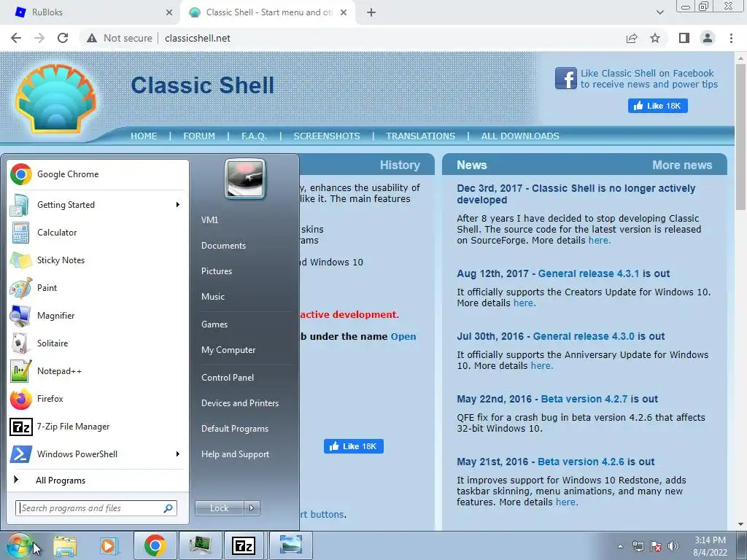This screenshot has width=747, height=560.
Task: Open Documents from Start menu right pane
Action: coord(223,246)
